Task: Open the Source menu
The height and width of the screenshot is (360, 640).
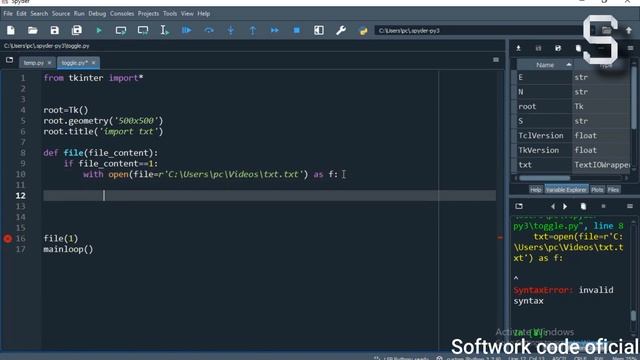Action: 61,13
